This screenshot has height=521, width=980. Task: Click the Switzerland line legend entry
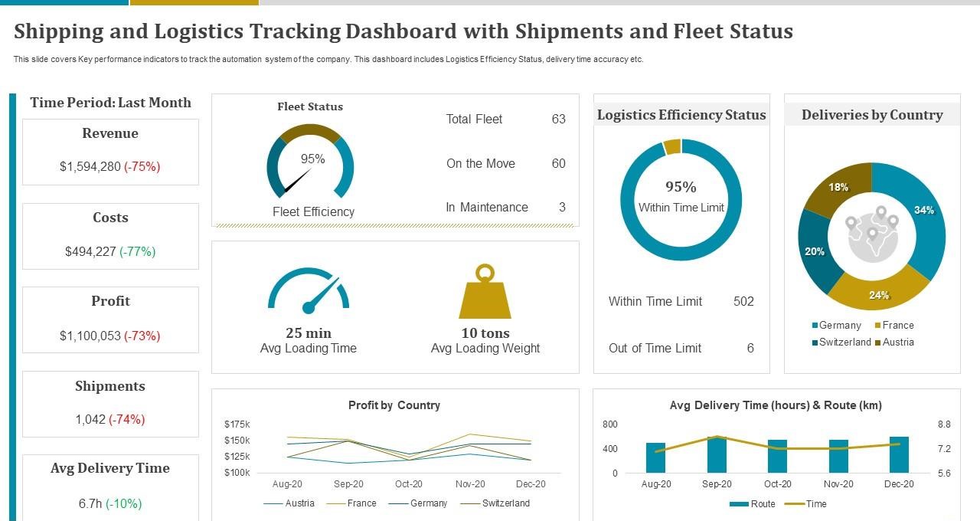pyautogui.click(x=495, y=503)
